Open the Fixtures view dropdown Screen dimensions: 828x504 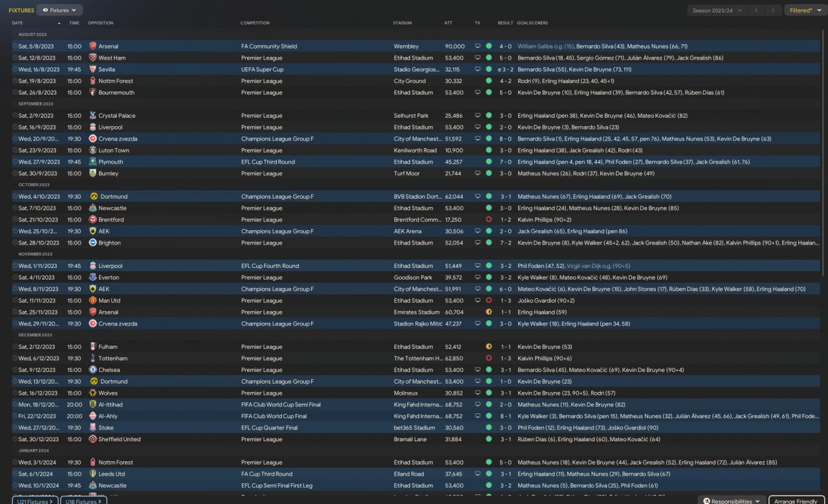point(60,10)
